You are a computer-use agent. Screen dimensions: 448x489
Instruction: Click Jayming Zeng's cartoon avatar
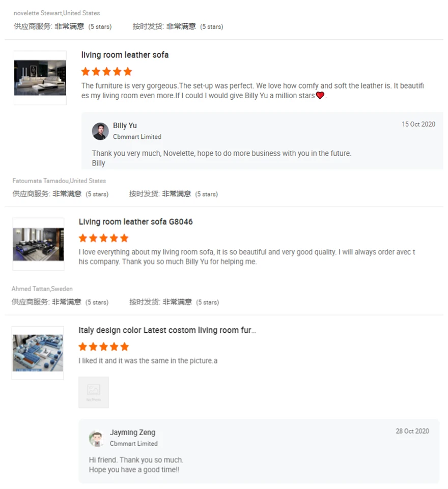click(97, 438)
